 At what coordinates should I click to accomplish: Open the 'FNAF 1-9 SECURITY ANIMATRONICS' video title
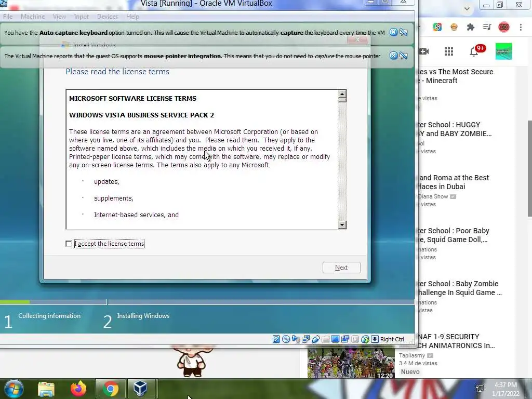[456, 341]
